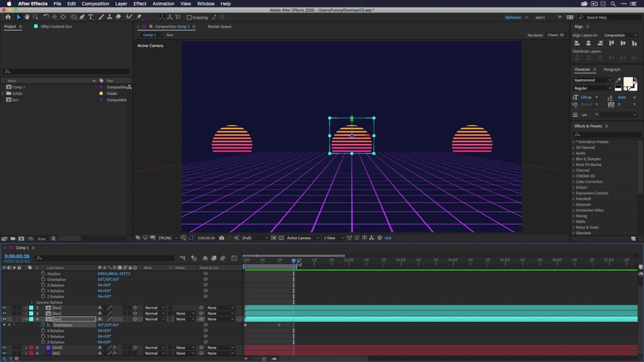
Task: Switch to the Skillshare workspace
Action: click(x=513, y=17)
